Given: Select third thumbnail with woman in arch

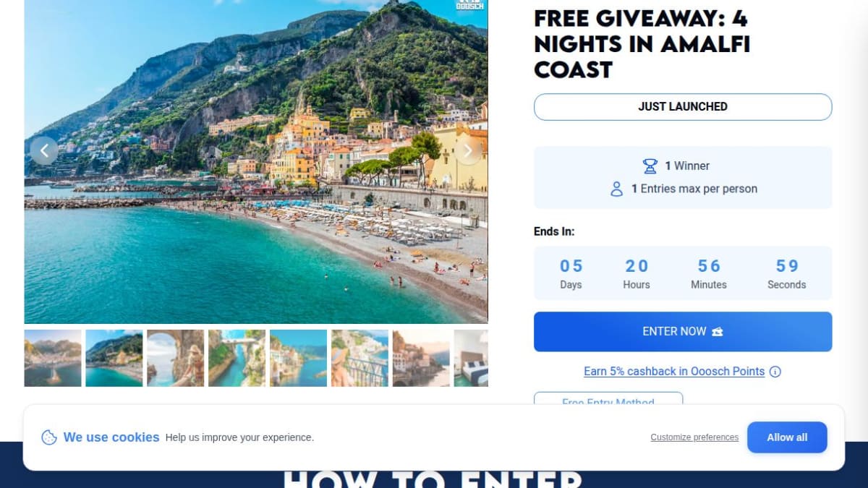Looking at the screenshot, I should pyautogui.click(x=176, y=358).
